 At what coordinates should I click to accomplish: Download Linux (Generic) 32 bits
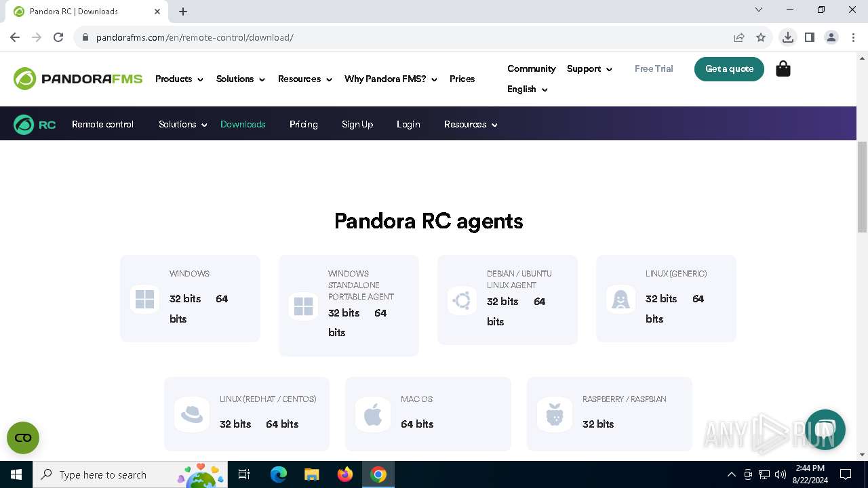661,299
